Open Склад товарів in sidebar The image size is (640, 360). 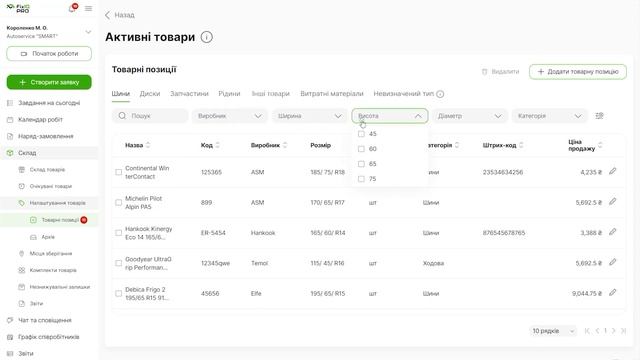click(x=47, y=170)
